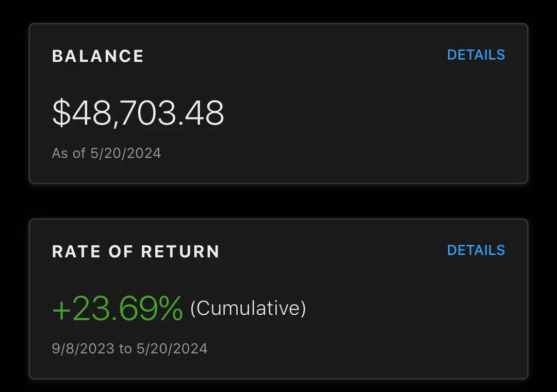Click the date range below the return percentage

(129, 348)
